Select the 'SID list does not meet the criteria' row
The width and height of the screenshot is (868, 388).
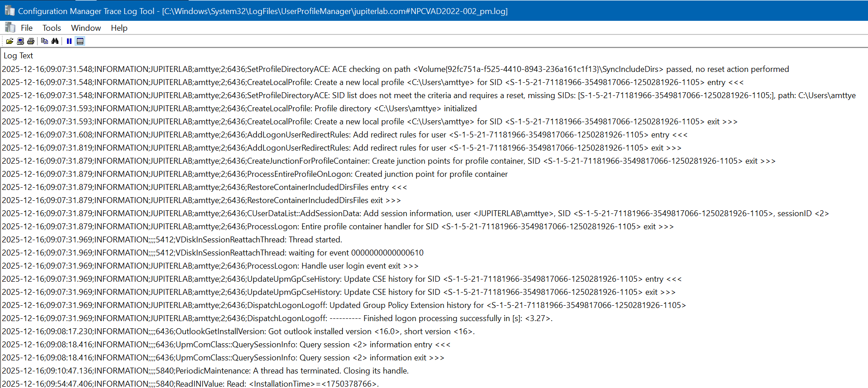(x=434, y=95)
